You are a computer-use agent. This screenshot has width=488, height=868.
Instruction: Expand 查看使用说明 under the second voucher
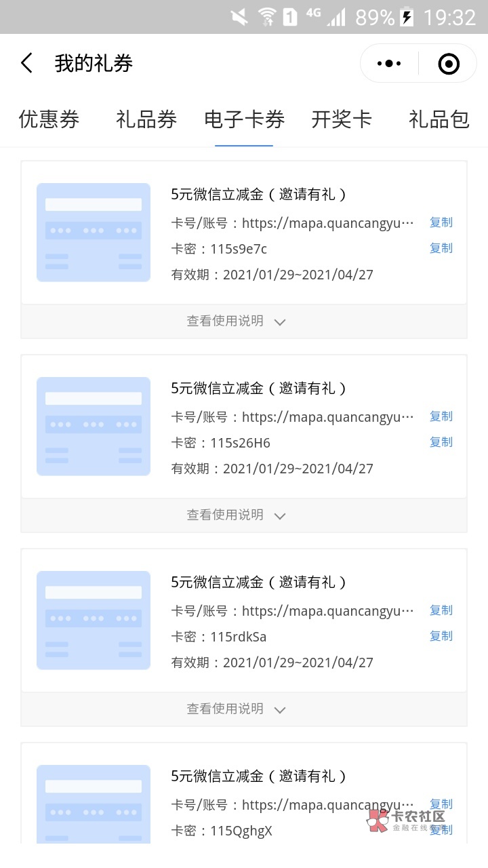(237, 515)
